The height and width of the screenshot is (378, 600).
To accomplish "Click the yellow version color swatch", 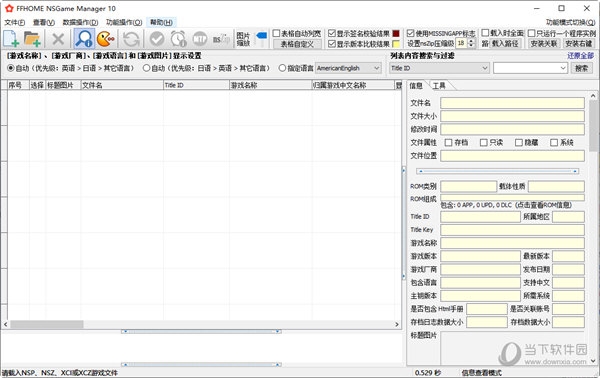I will point(396,44).
